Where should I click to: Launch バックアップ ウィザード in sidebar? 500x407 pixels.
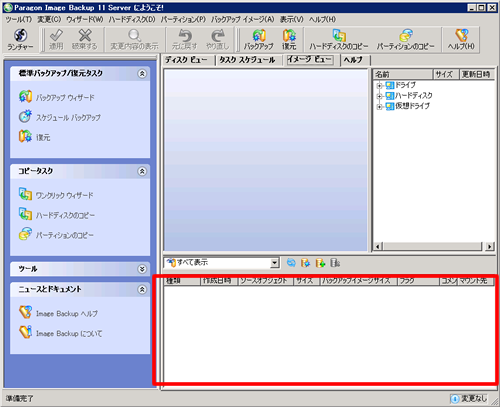point(57,97)
